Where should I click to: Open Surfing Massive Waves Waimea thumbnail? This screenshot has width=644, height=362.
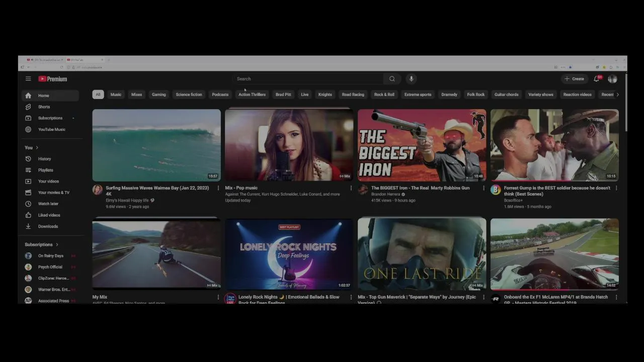click(156, 145)
